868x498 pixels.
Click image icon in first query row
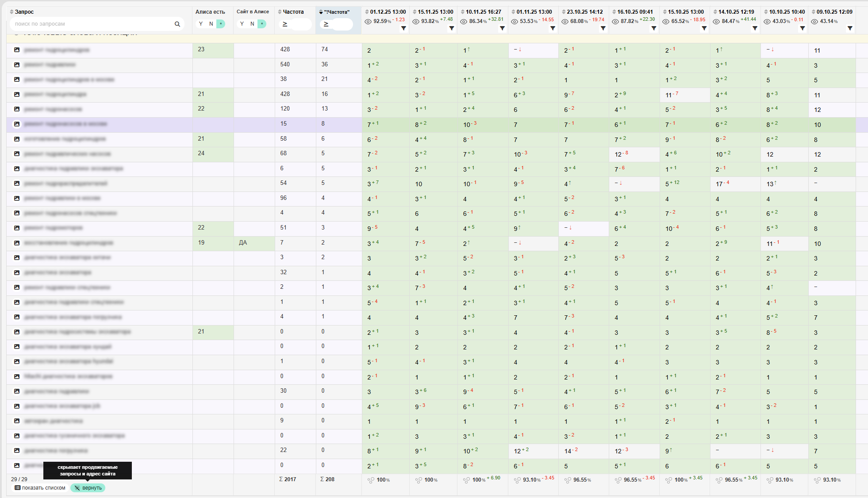coord(17,50)
